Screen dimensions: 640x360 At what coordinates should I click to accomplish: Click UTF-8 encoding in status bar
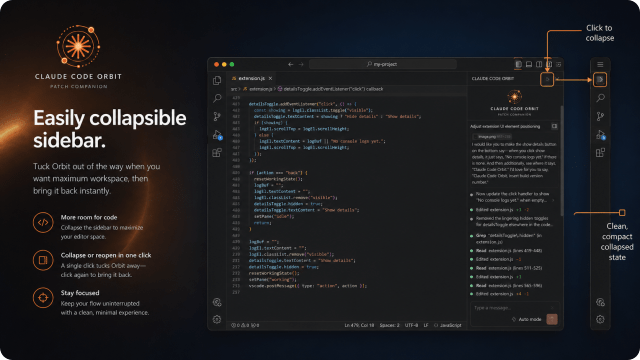click(411, 325)
